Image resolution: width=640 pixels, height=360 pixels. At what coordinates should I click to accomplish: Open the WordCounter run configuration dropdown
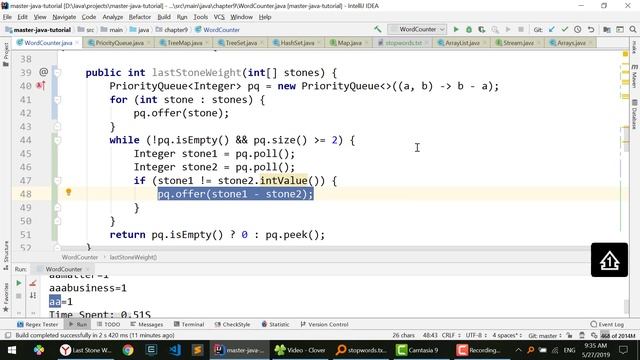pyautogui.click(x=417, y=29)
